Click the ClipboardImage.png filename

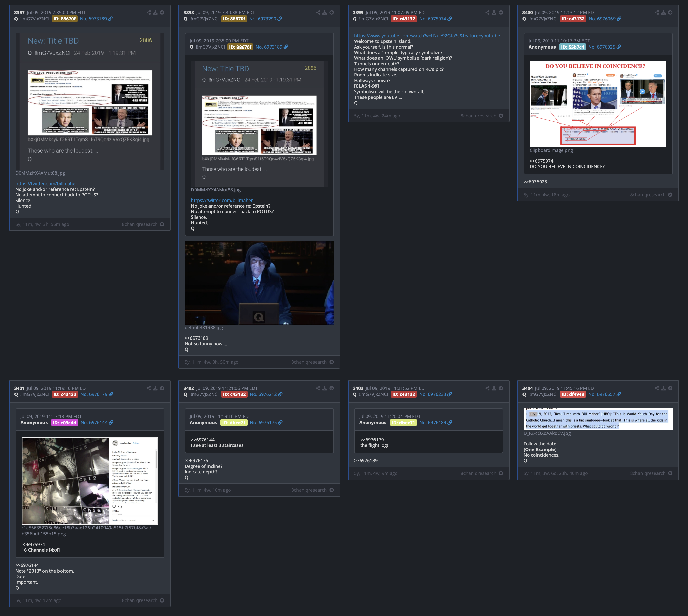[551, 150]
